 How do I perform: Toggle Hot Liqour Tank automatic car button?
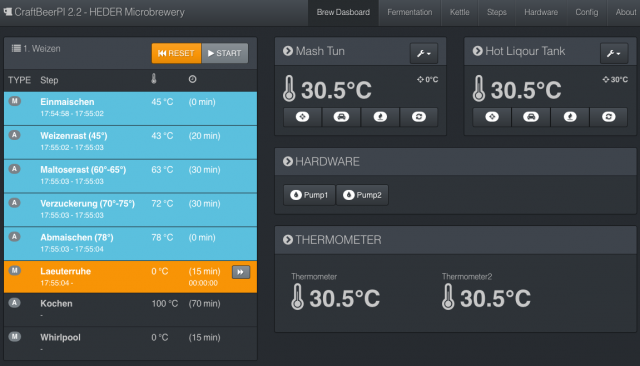531,117
